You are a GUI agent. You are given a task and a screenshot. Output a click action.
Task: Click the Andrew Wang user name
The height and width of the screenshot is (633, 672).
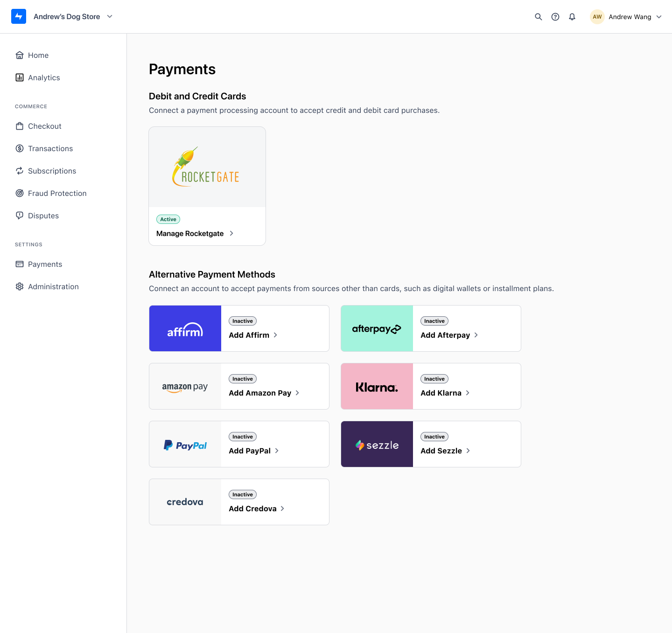630,17
